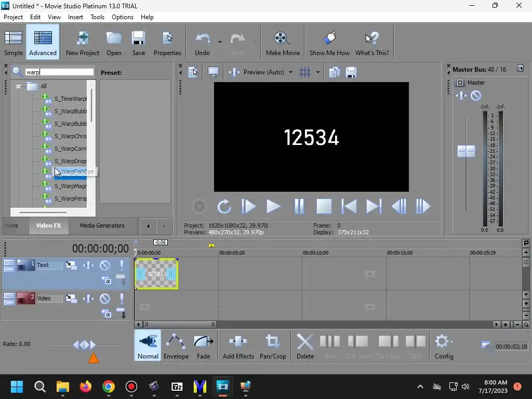Click the plug-in search field containing warp
The image size is (532, 399).
pos(59,72)
